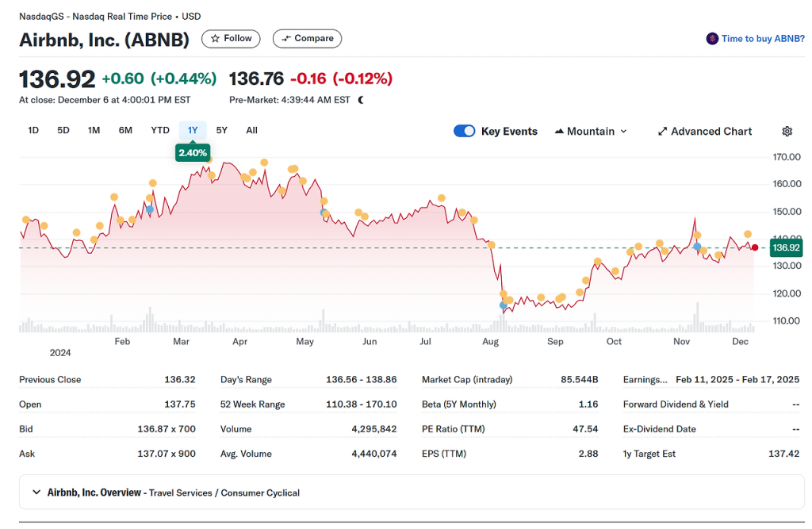Click the blue event marker in early August
Image resolution: width=812 pixels, height=529 pixels.
click(x=503, y=305)
